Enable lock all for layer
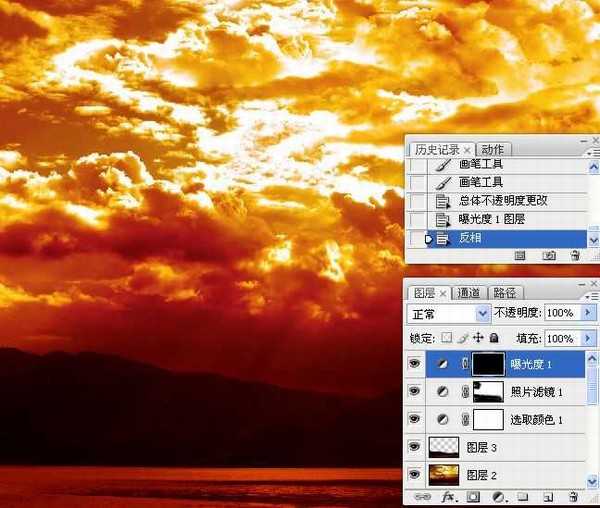600x508 pixels. (x=494, y=339)
